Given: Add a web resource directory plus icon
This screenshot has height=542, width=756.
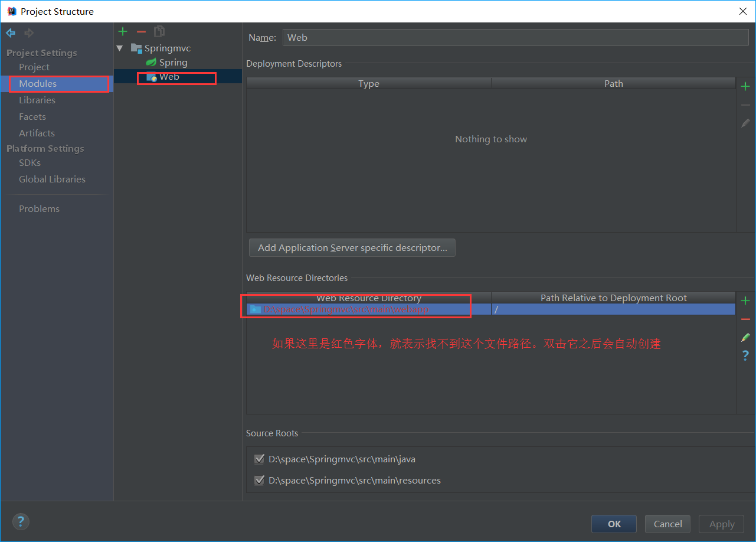Looking at the screenshot, I should click(745, 301).
